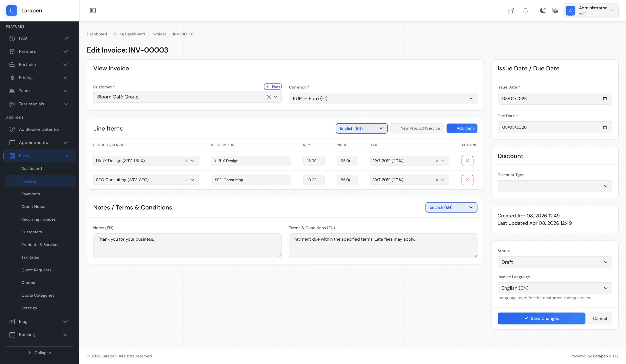Image resolution: width=626 pixels, height=364 pixels.
Task: Click the Add Item button
Action: [461, 128]
